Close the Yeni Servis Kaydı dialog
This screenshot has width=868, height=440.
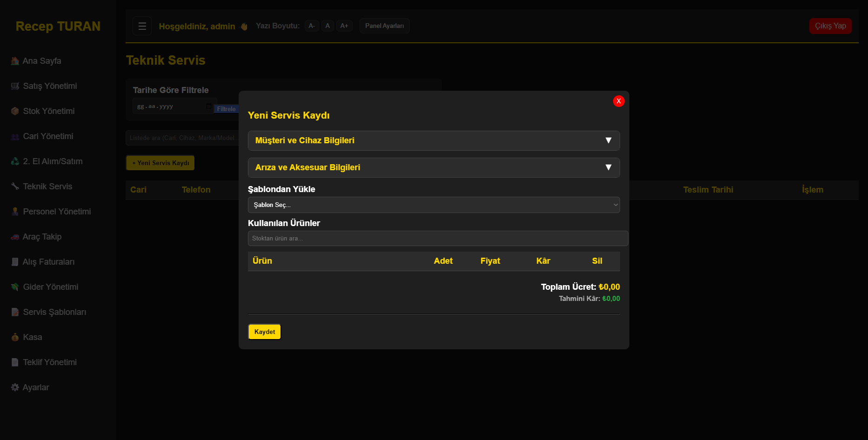(618, 101)
